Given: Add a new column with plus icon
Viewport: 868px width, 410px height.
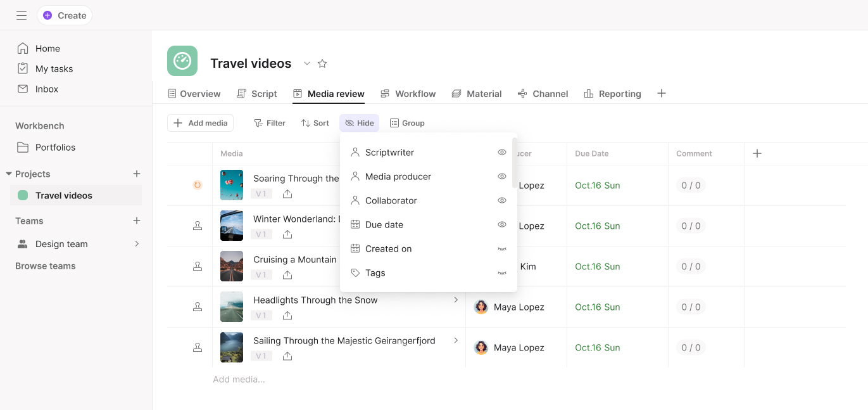Looking at the screenshot, I should [757, 153].
